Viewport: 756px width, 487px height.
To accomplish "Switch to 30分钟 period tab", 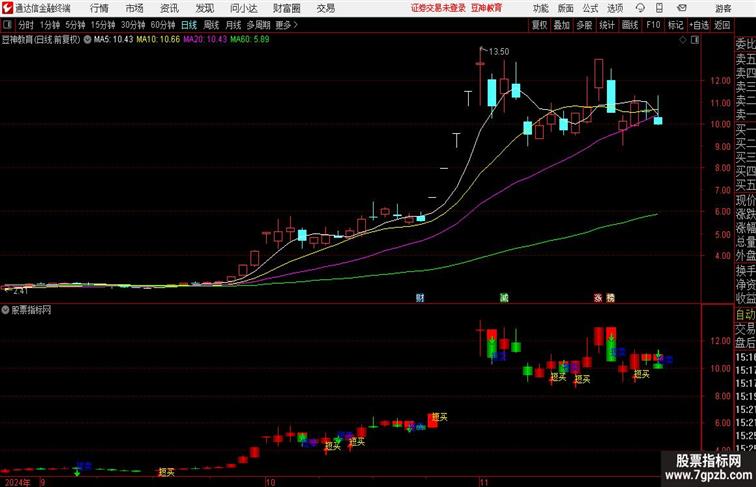I will (133, 25).
